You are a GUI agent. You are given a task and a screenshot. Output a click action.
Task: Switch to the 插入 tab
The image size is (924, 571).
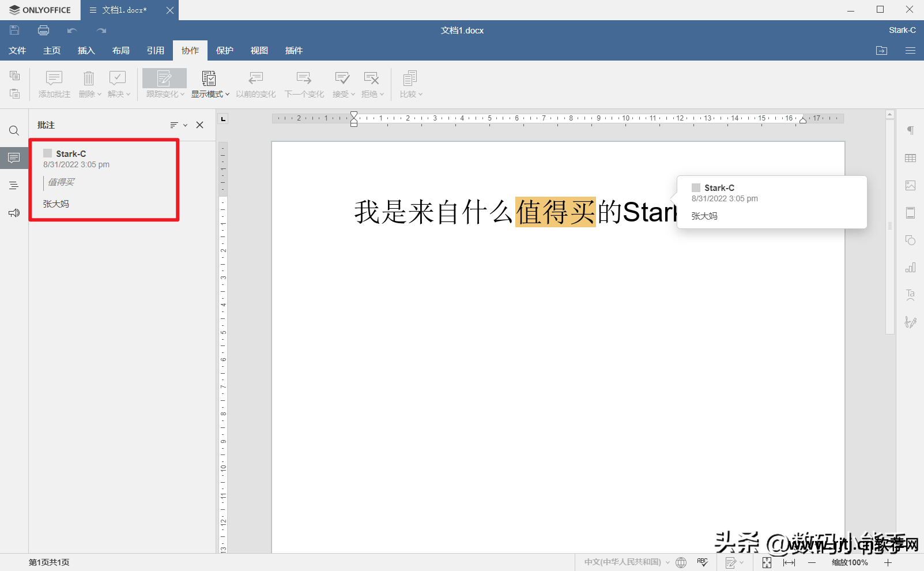click(86, 51)
